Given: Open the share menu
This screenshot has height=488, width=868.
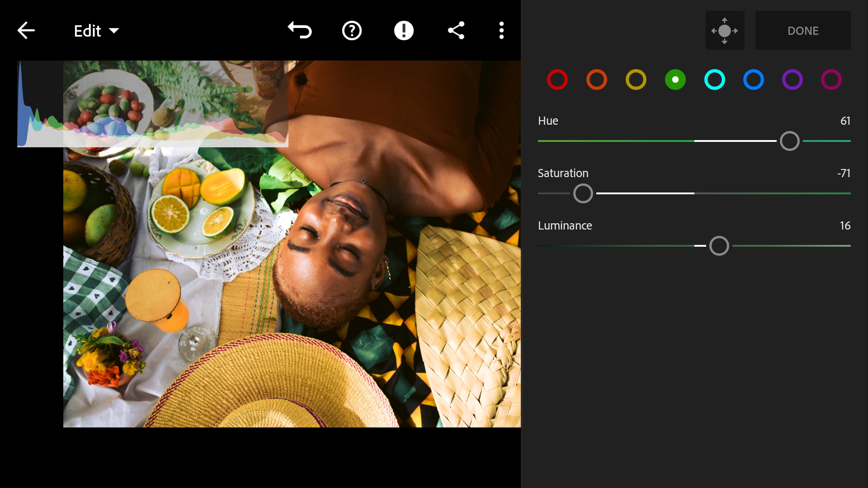Looking at the screenshot, I should (x=456, y=30).
